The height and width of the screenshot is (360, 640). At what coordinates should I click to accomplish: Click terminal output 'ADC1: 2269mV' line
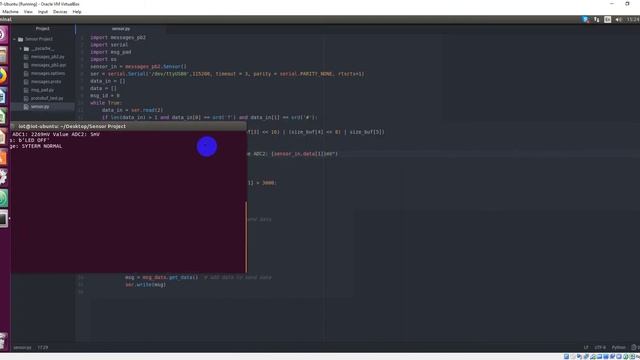click(55, 134)
